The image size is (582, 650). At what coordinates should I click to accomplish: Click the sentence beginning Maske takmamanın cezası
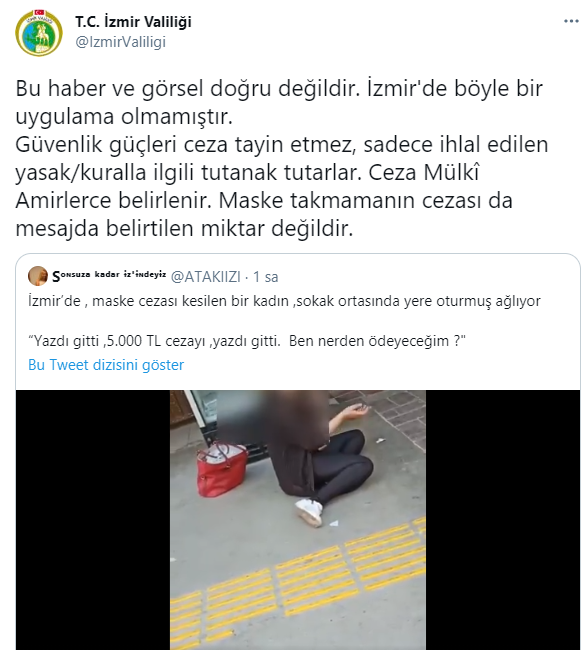coord(264,214)
